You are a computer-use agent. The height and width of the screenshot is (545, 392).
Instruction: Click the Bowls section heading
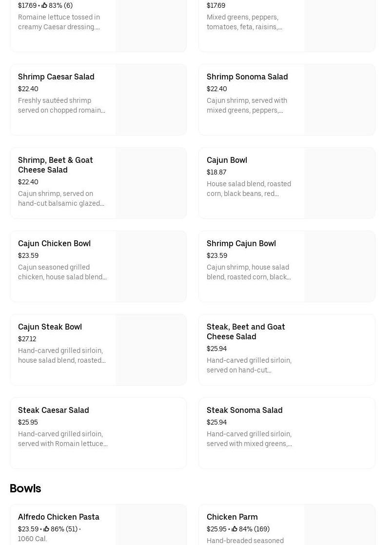tap(25, 488)
